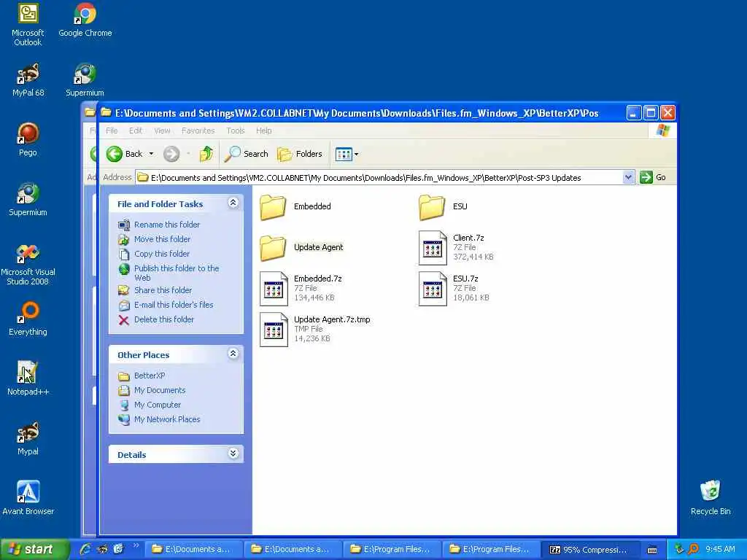Select the MyPal 68 desktop icon

click(28, 79)
